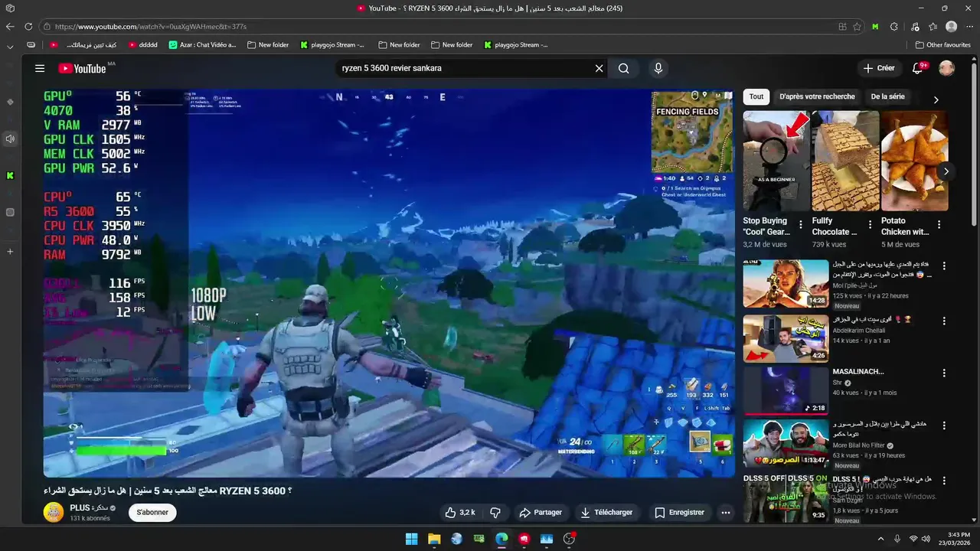This screenshot has width=980, height=551.
Task: Open the Azar Chat Vidéo bookmark
Action: coord(203,44)
